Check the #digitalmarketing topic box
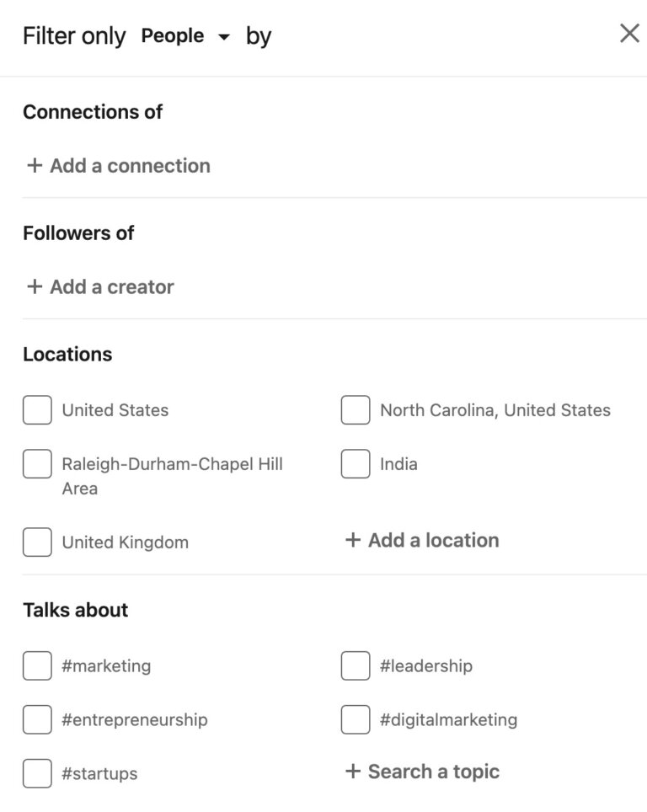 coord(355,719)
